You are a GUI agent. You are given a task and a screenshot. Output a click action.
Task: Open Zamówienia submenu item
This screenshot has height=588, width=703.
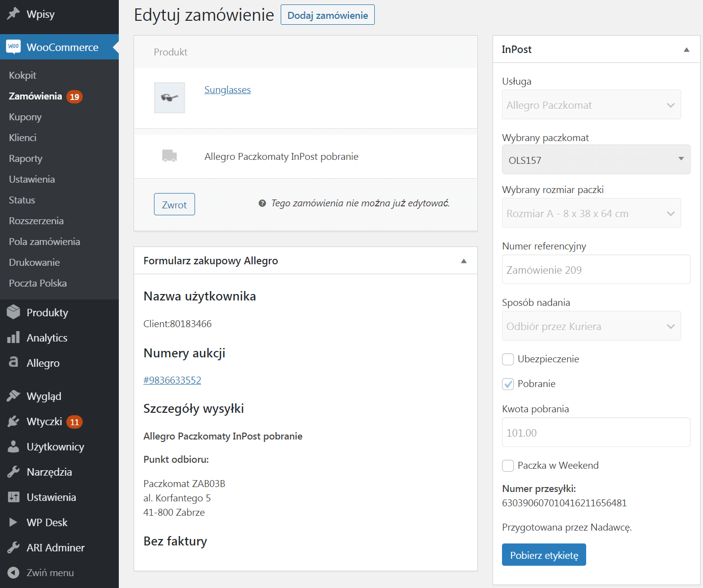pos(36,96)
